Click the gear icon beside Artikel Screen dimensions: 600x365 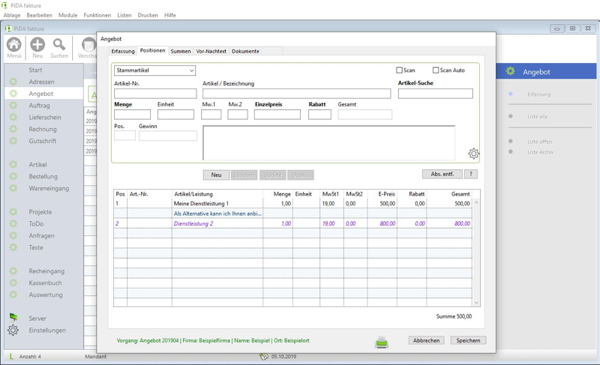13,165
